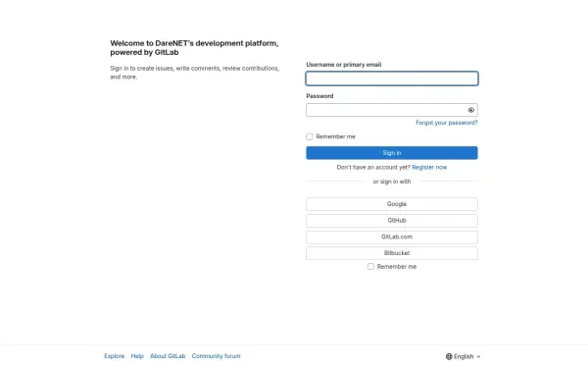Image resolution: width=588 pixels, height=368 pixels.
Task: Expand the English language chevron
Action: coord(478,357)
